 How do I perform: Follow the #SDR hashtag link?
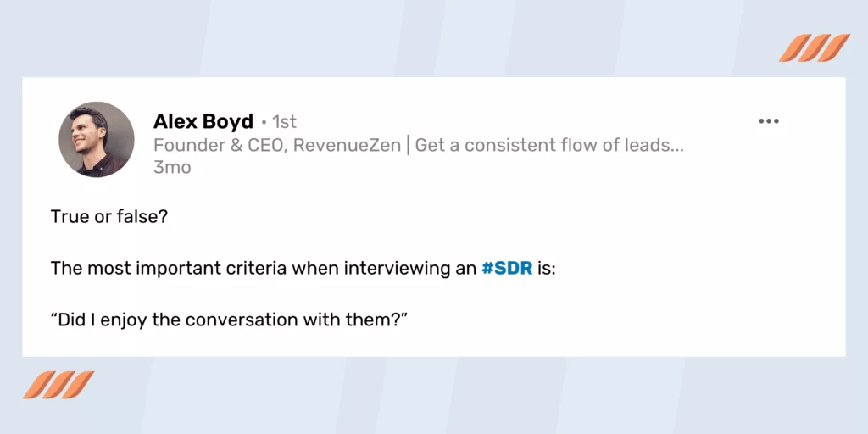click(x=507, y=269)
